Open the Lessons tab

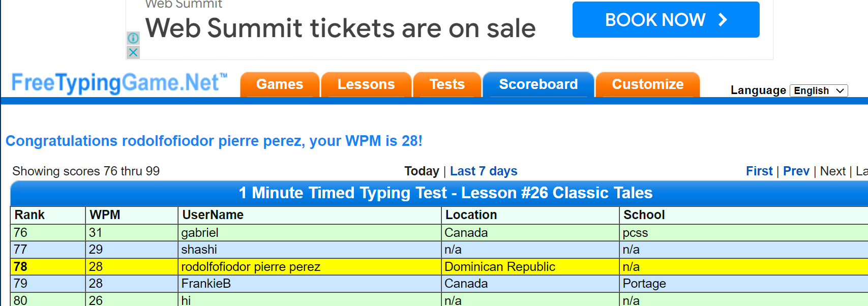[x=366, y=84]
